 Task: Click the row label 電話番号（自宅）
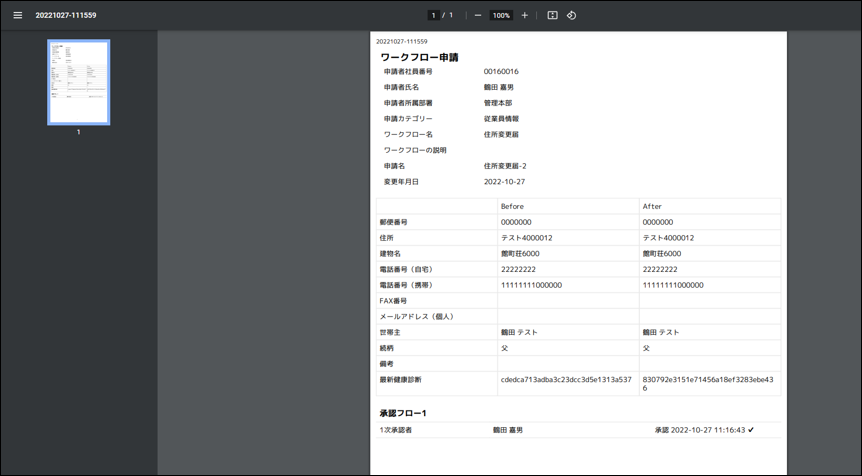[x=407, y=269]
